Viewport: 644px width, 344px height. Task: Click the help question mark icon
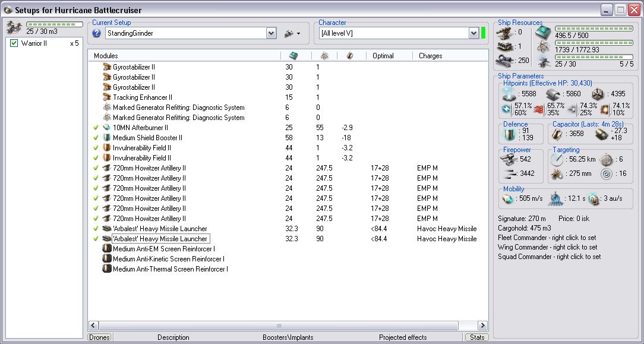coord(96,33)
